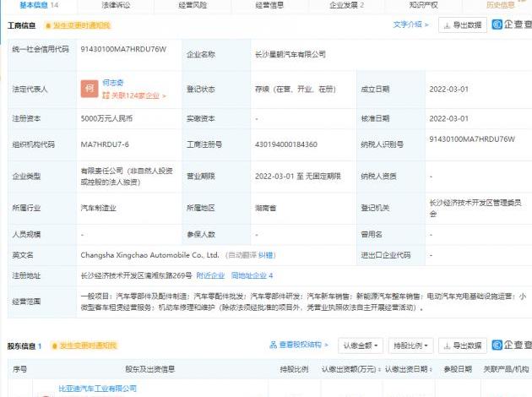Select business term 2022-03-01 至 无固定期限
This screenshot has height=397, width=532.
[x=298, y=176]
